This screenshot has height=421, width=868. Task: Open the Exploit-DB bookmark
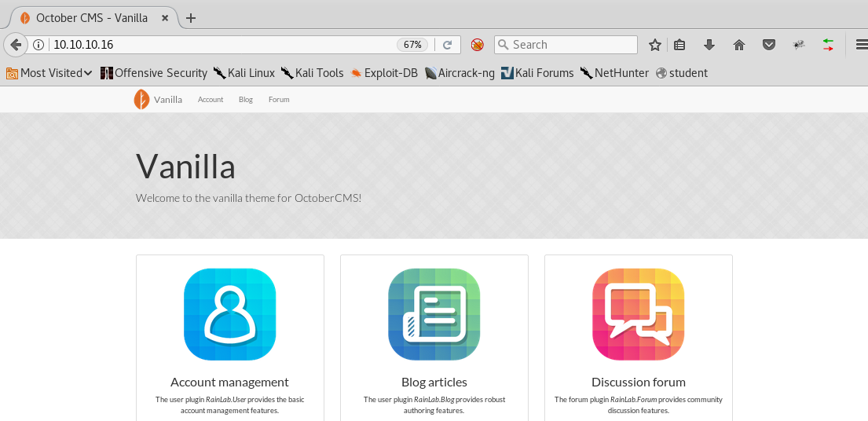pyautogui.click(x=384, y=73)
